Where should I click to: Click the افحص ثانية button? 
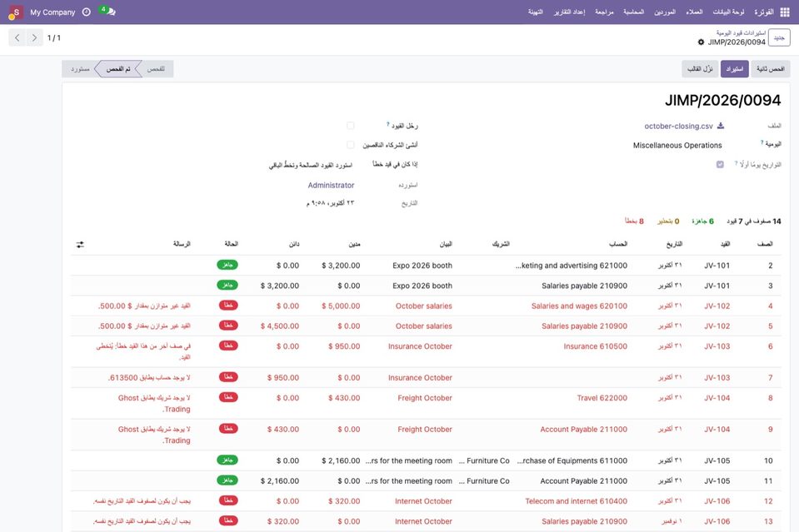pyautogui.click(x=771, y=69)
